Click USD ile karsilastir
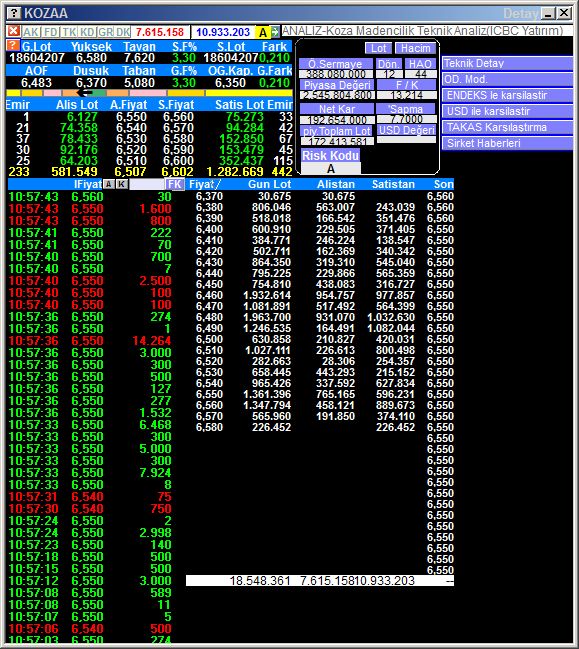The image size is (579, 649). click(507, 111)
